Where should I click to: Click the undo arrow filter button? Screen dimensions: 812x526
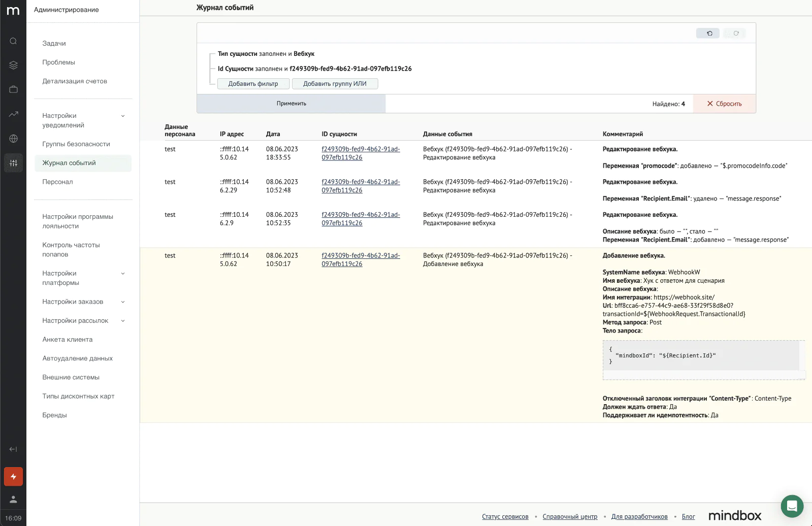coord(708,33)
